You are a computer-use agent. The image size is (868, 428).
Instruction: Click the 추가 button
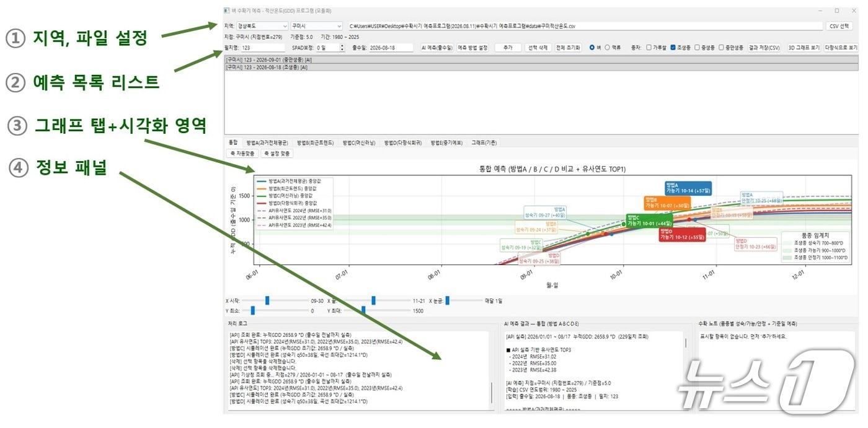508,48
